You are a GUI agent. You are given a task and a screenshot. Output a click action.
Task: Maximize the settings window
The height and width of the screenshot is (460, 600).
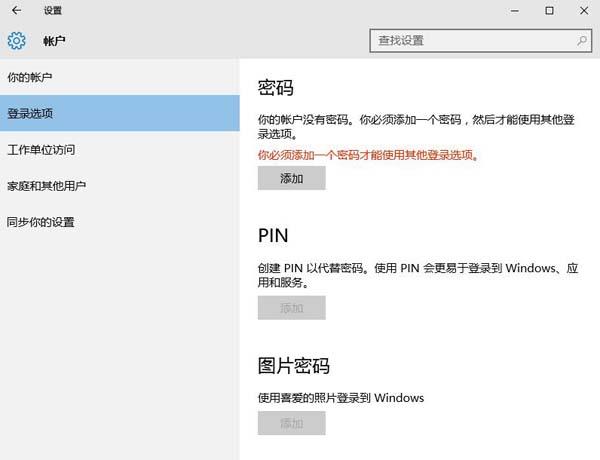549,11
